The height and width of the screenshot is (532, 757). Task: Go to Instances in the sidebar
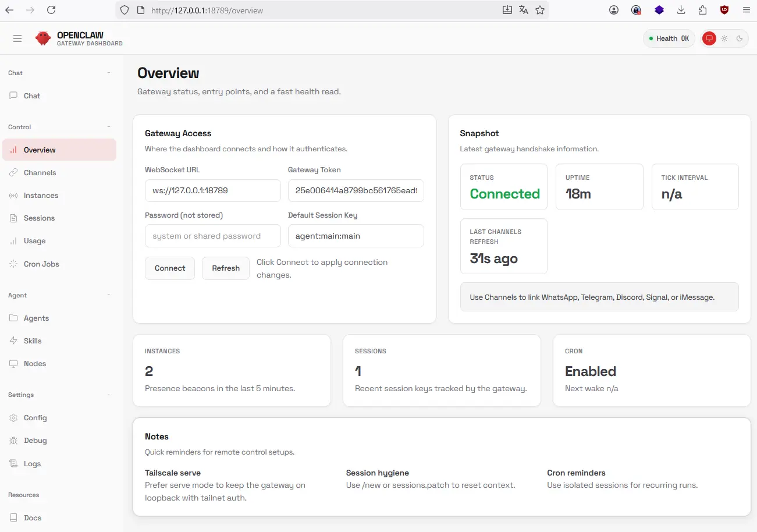coord(41,196)
